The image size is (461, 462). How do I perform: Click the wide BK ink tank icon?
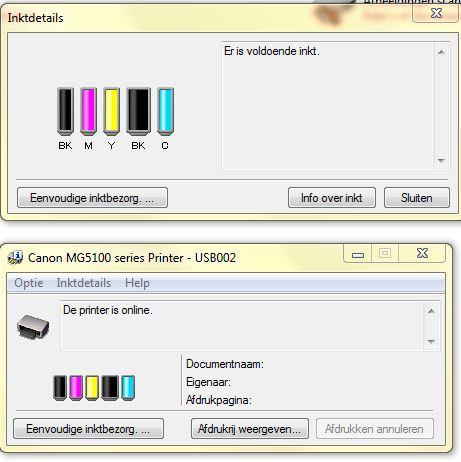138,111
